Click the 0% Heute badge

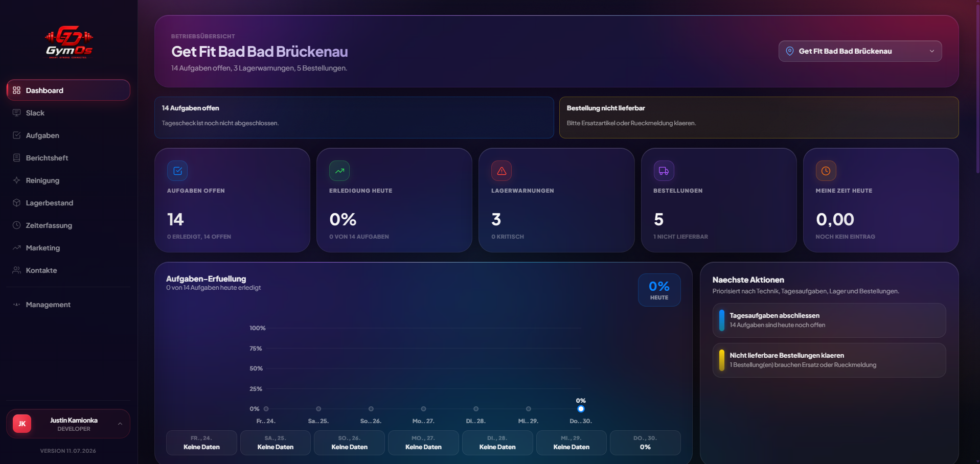coord(659,290)
